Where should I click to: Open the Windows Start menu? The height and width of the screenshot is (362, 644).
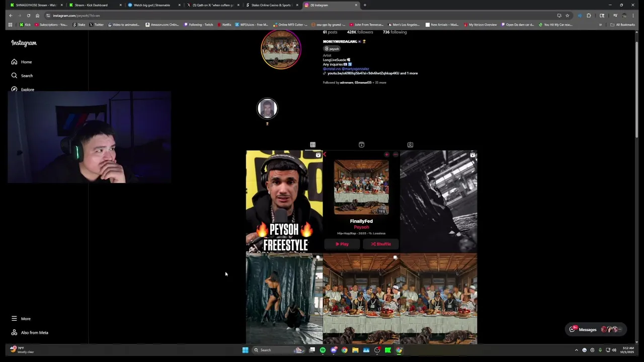tap(245, 350)
